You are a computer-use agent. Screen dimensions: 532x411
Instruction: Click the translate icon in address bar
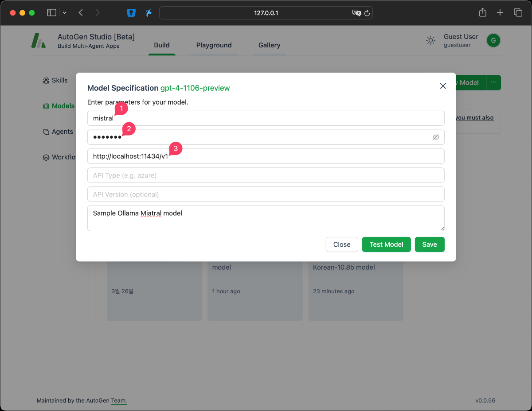coord(356,13)
